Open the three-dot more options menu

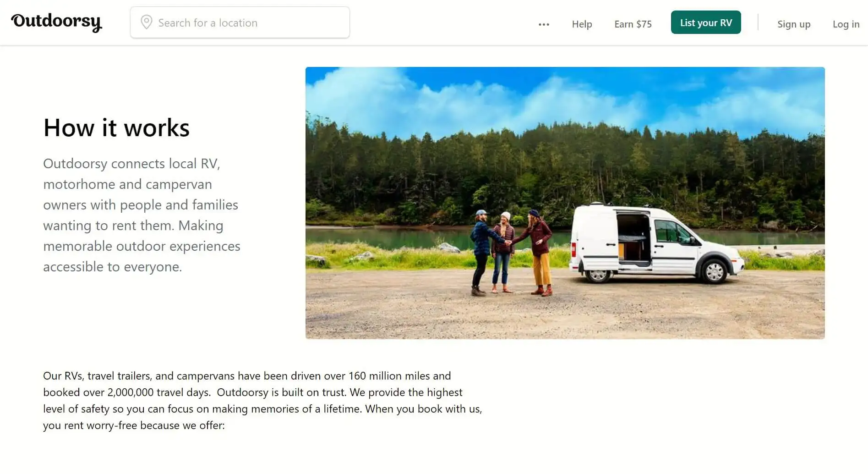coord(544,24)
